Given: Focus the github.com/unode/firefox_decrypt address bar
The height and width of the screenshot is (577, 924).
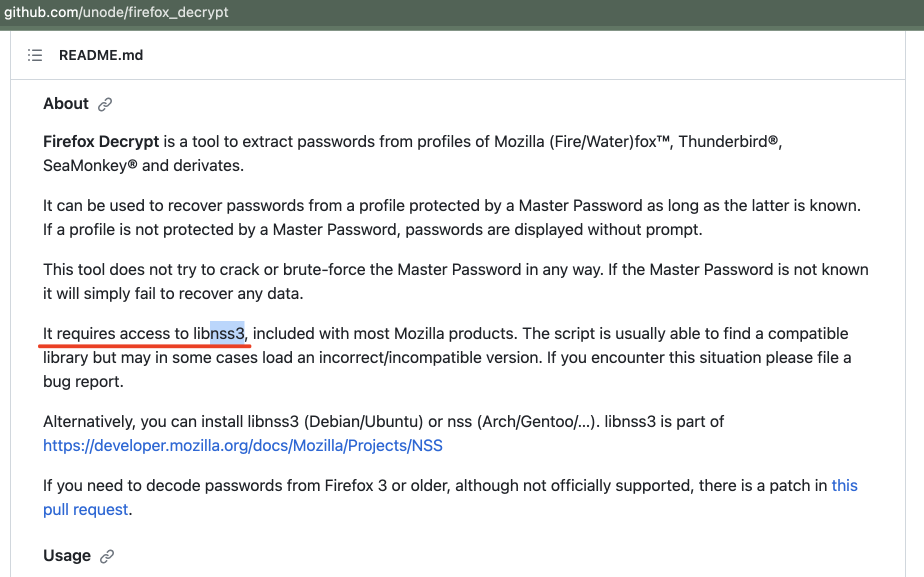Looking at the screenshot, I should pyautogui.click(x=116, y=12).
